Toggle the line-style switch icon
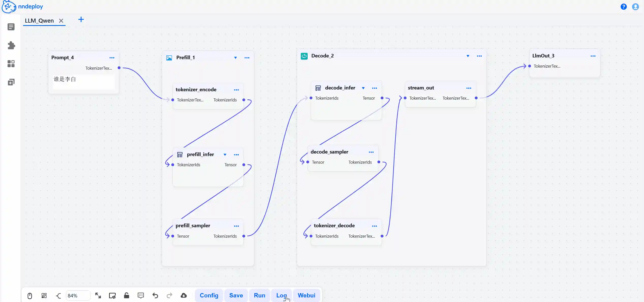Image resolution: width=644 pixels, height=302 pixels. [x=58, y=296]
